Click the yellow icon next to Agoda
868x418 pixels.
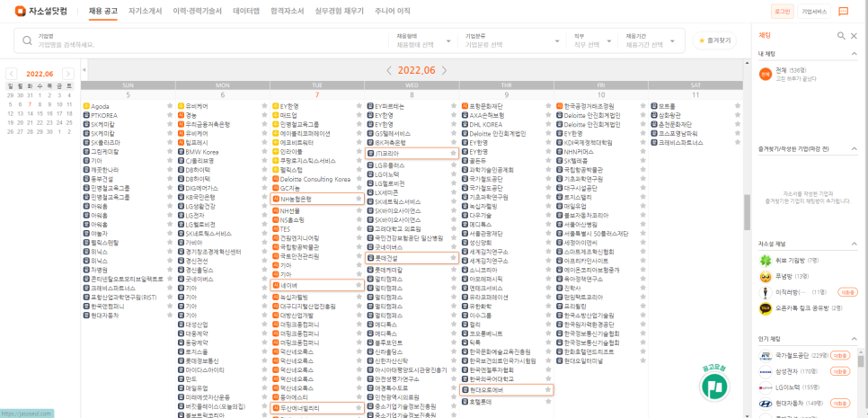86,106
